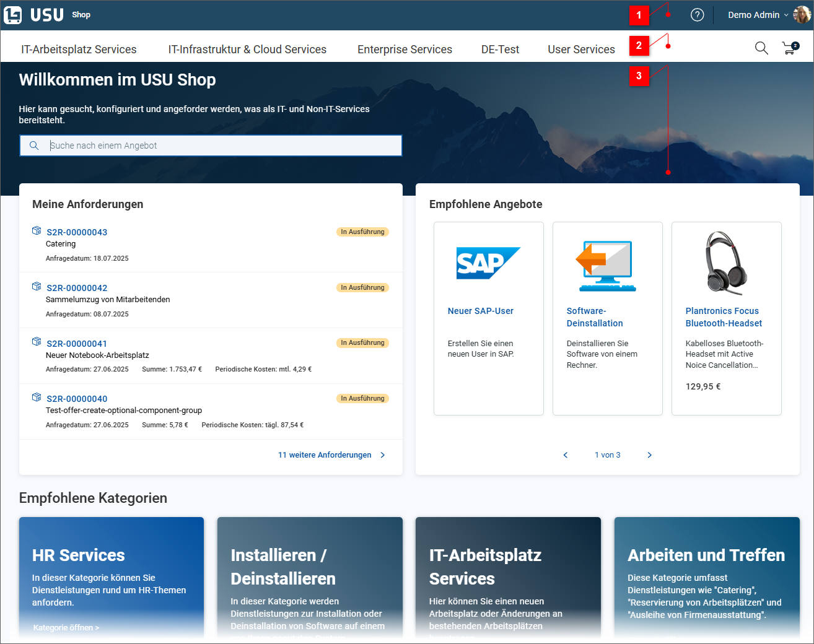This screenshot has height=644, width=814.
Task: Open Enterprise Services menu
Action: click(x=405, y=50)
